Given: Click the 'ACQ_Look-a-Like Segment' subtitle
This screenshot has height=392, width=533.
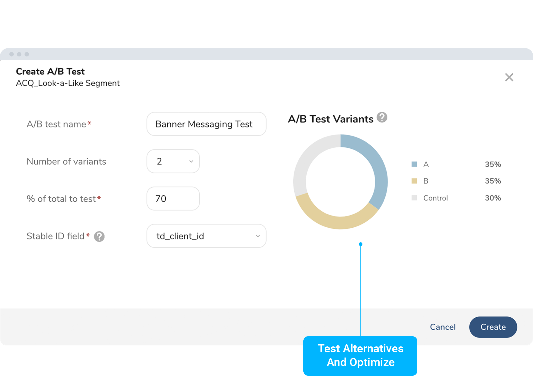Looking at the screenshot, I should 68,83.
